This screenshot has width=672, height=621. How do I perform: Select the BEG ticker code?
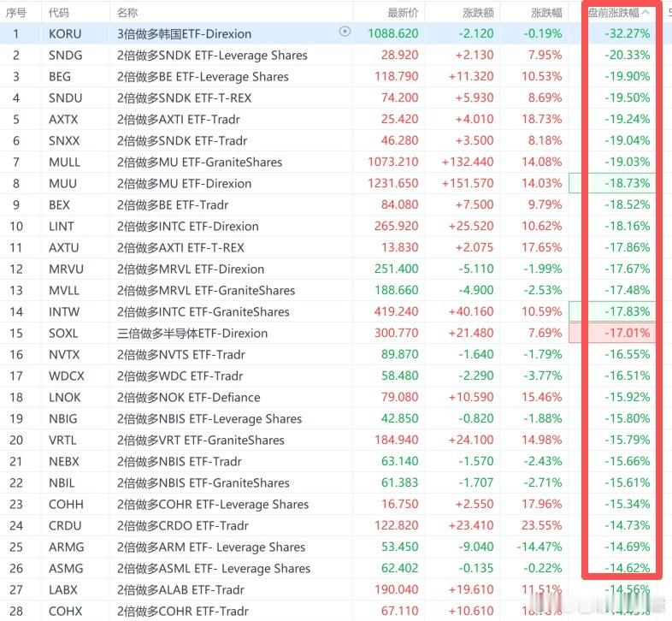pos(60,77)
